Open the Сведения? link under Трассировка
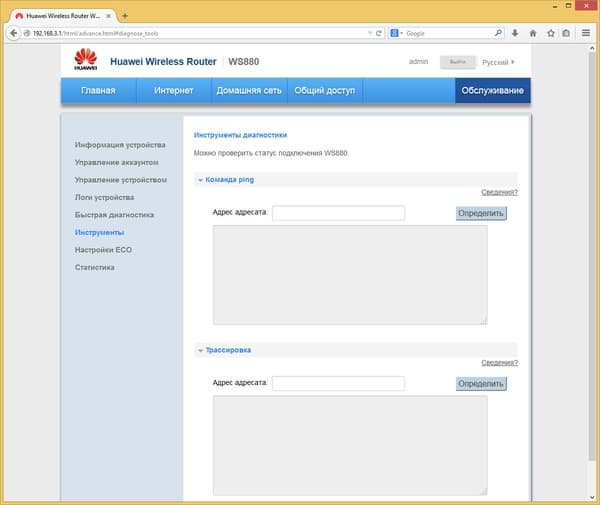 [499, 363]
